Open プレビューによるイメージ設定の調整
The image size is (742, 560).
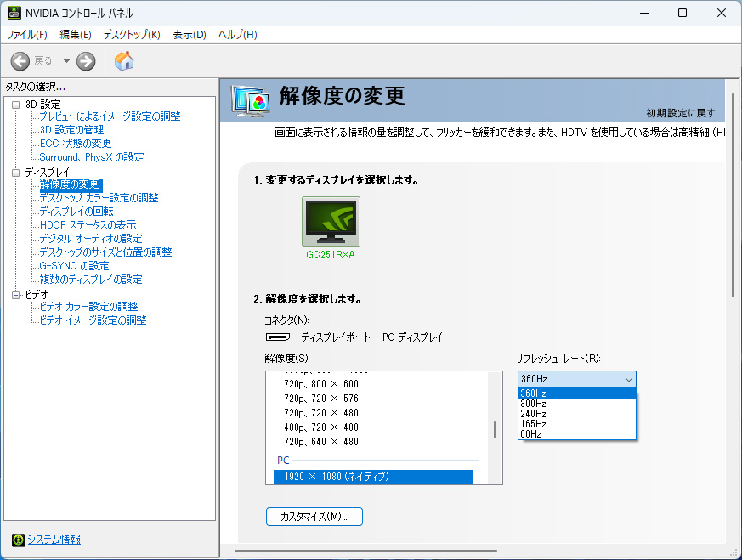click(110, 116)
